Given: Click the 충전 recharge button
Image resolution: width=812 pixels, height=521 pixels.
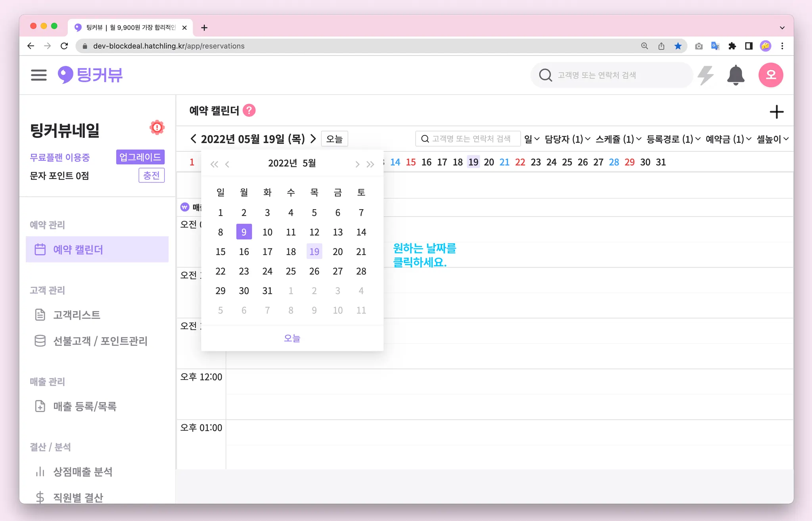Looking at the screenshot, I should (151, 176).
